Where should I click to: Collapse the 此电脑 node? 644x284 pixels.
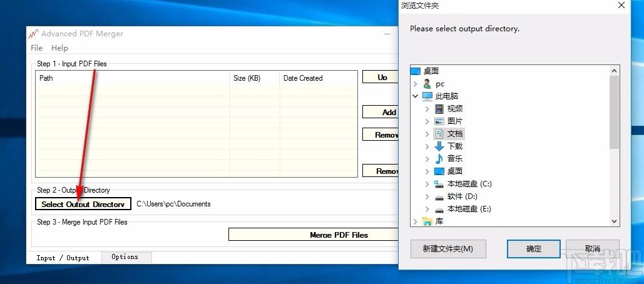coord(415,96)
